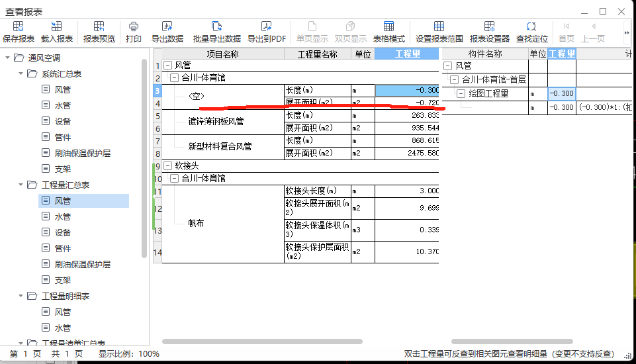
Task: Select the 935.544 area value
Action: coord(407,128)
